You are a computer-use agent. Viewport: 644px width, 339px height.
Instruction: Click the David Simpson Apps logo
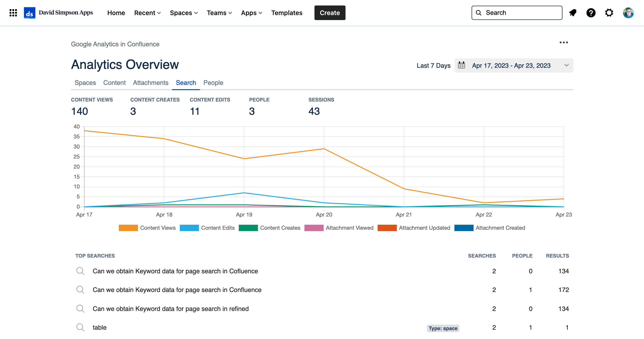pos(58,13)
